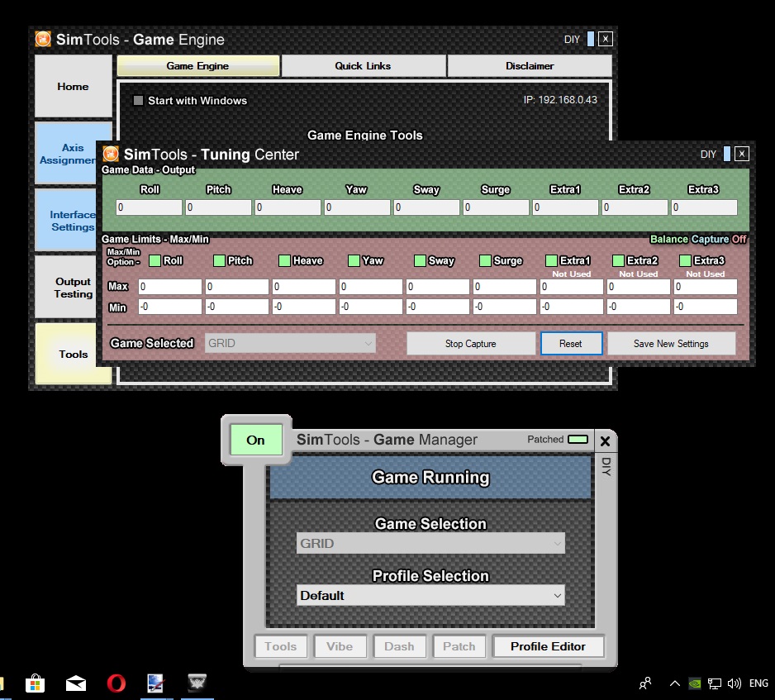Open the Mail app from the taskbar
Image resolution: width=775 pixels, height=700 pixels.
(76, 683)
